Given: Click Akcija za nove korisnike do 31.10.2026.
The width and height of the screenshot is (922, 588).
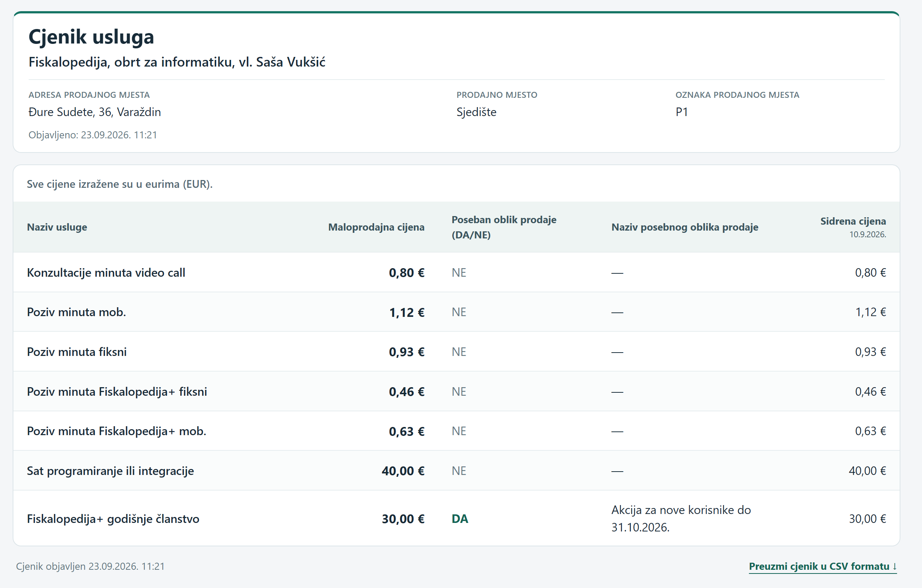Looking at the screenshot, I should (x=681, y=519).
